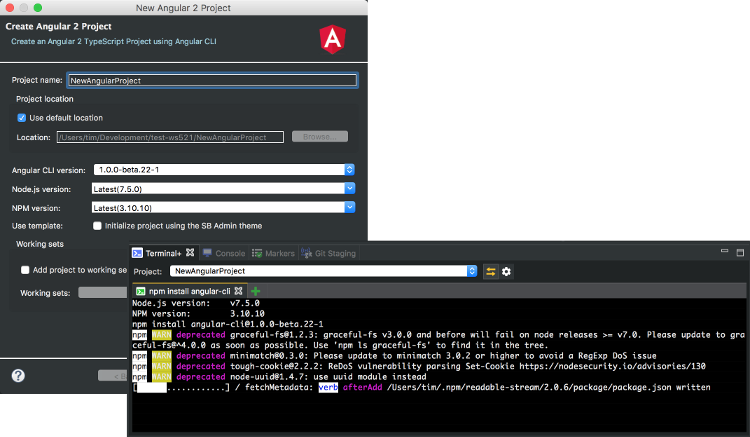Click the 'Working sets' group label
Image resolution: width=750 pixels, height=437 pixels.
40,244
